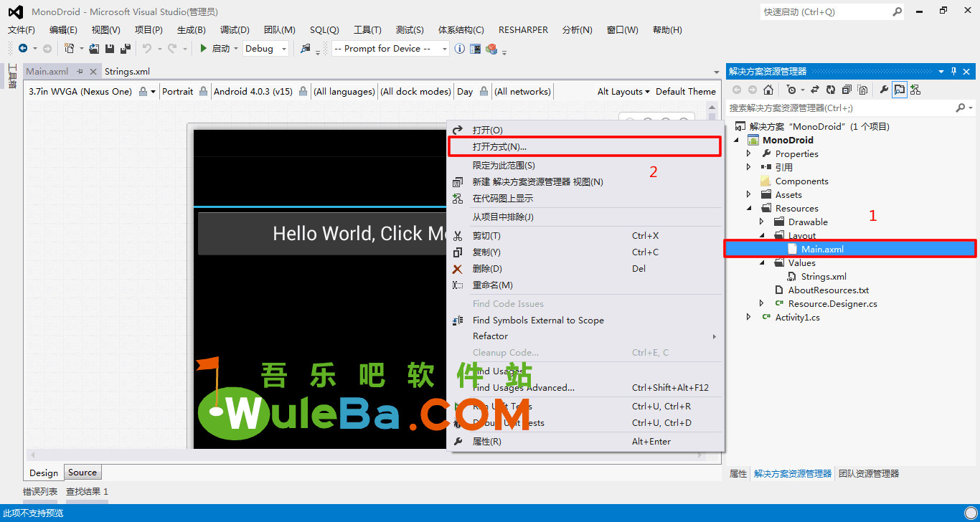The image size is (980, 522).
Task: Click the Save All toolbar icon
Action: (x=126, y=49)
